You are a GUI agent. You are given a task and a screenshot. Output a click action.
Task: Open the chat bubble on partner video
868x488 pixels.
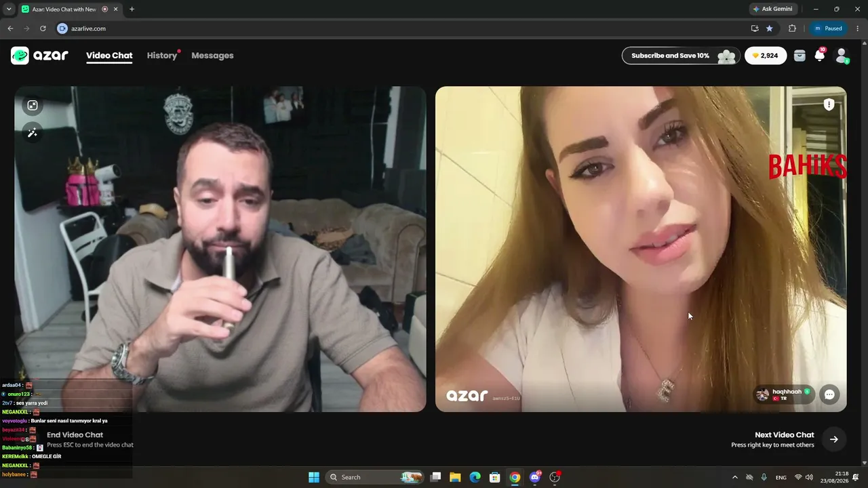point(829,394)
